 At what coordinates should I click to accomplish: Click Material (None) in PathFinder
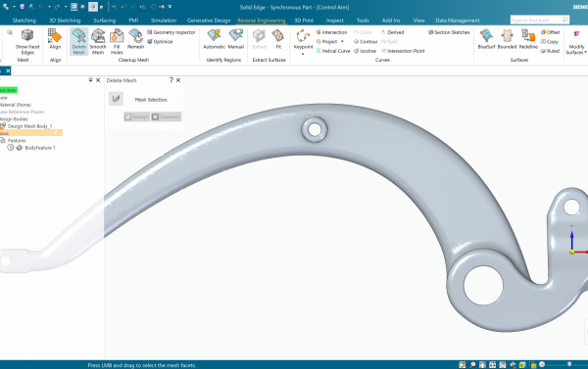[16, 105]
